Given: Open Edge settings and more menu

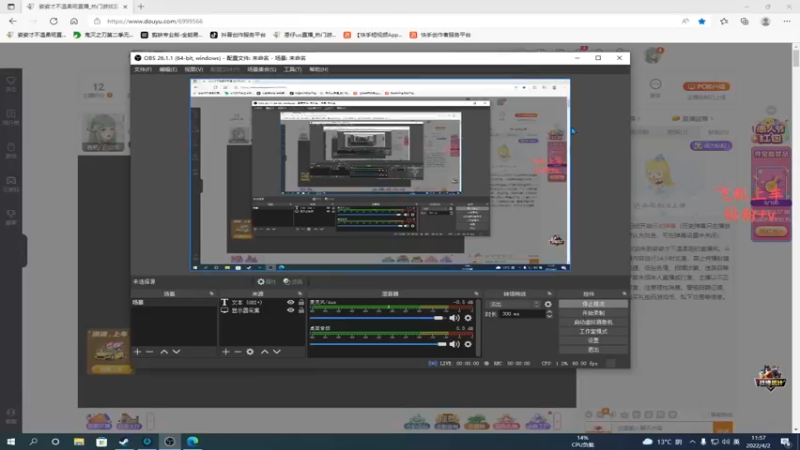Looking at the screenshot, I should pos(787,21).
